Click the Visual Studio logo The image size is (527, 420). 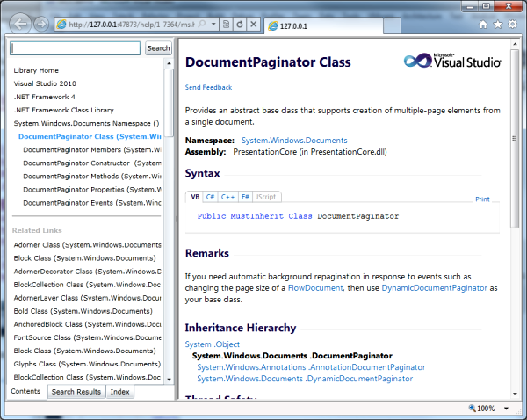(452, 61)
